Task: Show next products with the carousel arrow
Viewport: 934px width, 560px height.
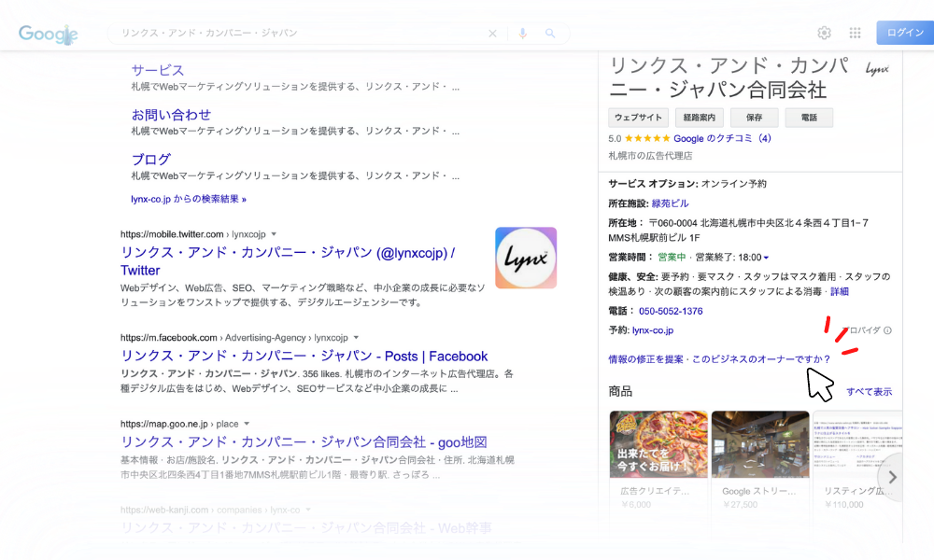Action: click(x=892, y=477)
